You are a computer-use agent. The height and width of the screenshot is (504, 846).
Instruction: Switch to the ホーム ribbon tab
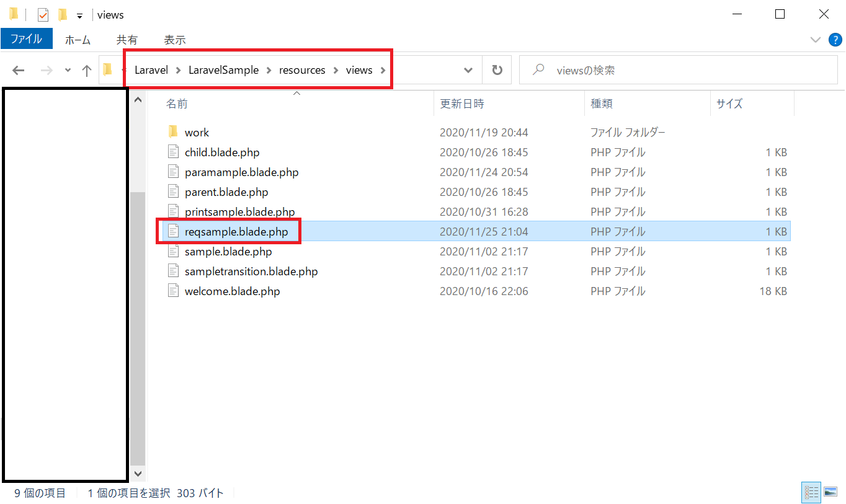click(78, 40)
